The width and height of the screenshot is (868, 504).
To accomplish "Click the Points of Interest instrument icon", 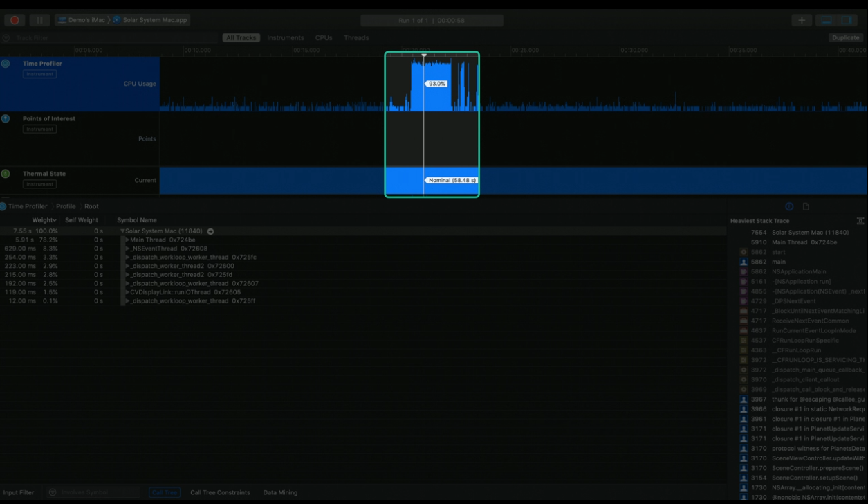I will (6, 119).
